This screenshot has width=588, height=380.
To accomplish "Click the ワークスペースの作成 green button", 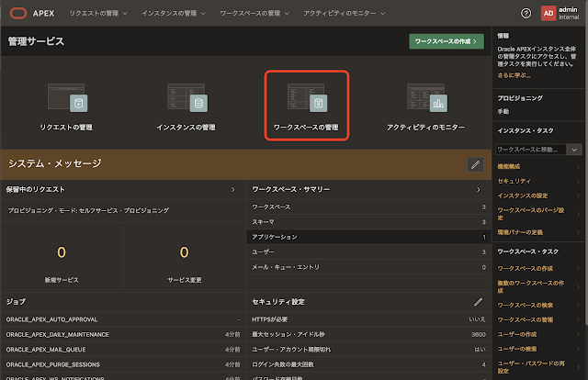I will 447,41.
